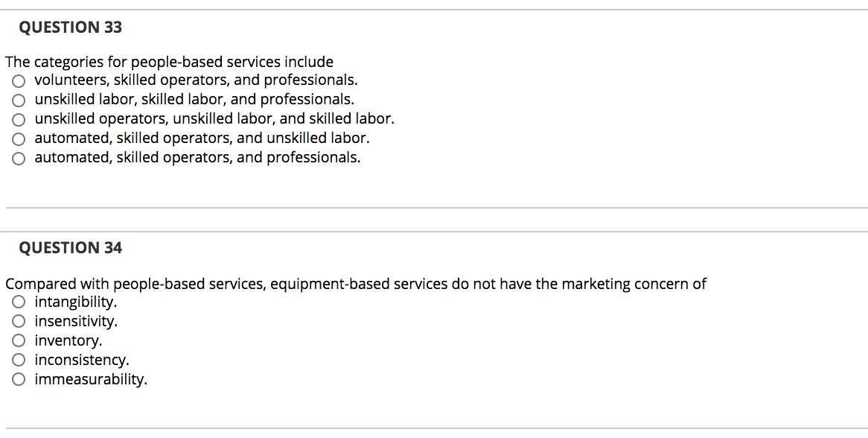The image size is (868, 438).
Task: Click the "inventory" answer label text
Action: [x=68, y=340]
